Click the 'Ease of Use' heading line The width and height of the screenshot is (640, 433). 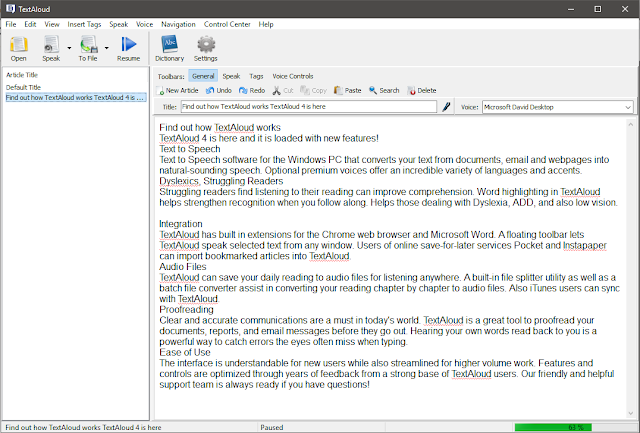pyautogui.click(x=185, y=352)
